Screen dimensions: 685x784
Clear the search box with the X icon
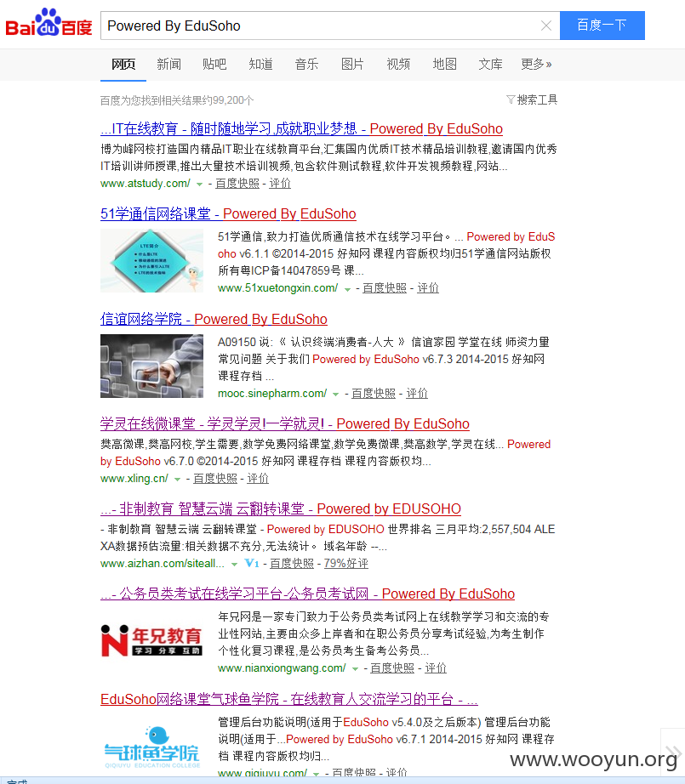(x=546, y=26)
